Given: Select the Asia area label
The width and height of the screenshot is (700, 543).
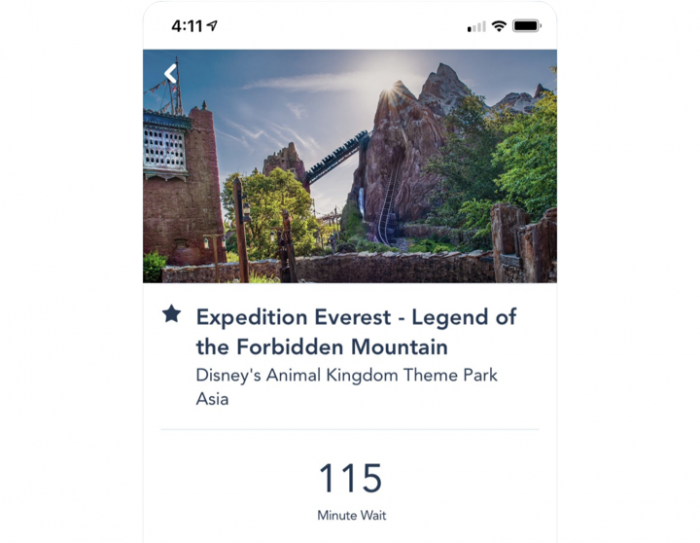Looking at the screenshot, I should point(212,399).
